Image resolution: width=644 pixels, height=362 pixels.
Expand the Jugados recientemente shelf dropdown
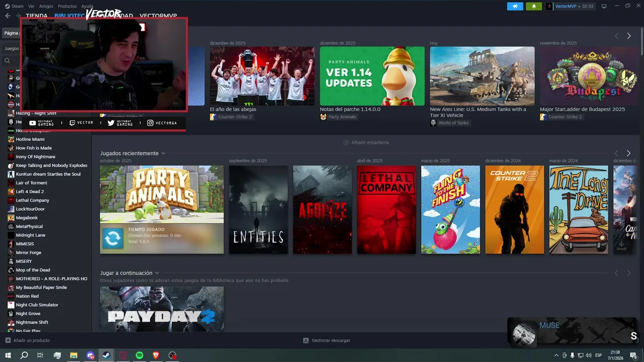pos(163,153)
